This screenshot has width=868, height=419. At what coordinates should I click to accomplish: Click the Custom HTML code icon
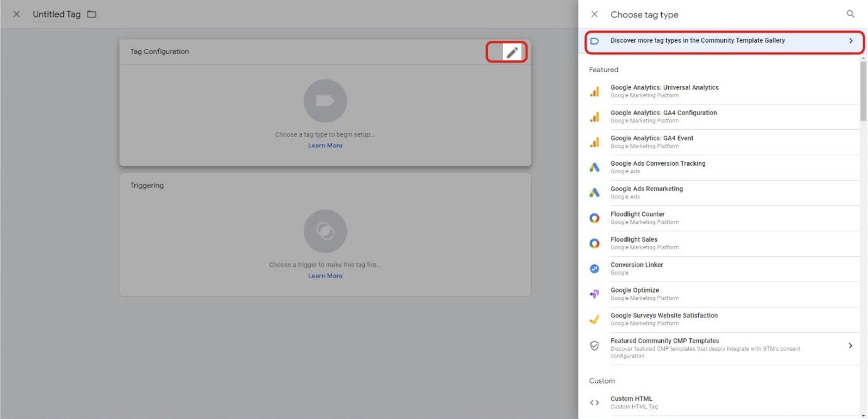click(595, 402)
